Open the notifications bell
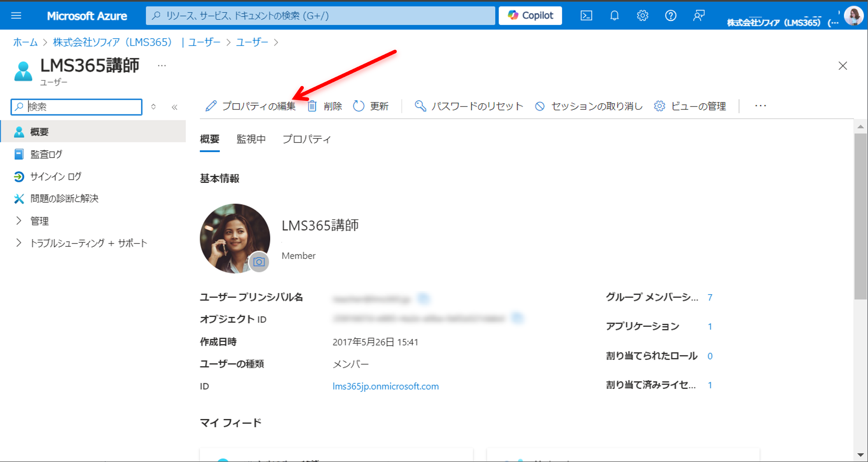Screen dimensions: 868x462 [614, 16]
